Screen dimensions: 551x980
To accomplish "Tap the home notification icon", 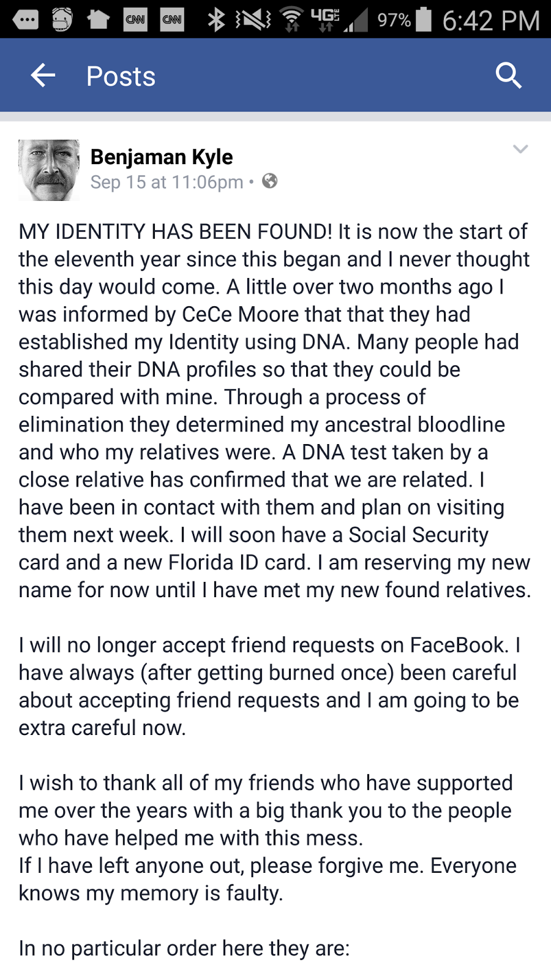I will coord(98,20).
